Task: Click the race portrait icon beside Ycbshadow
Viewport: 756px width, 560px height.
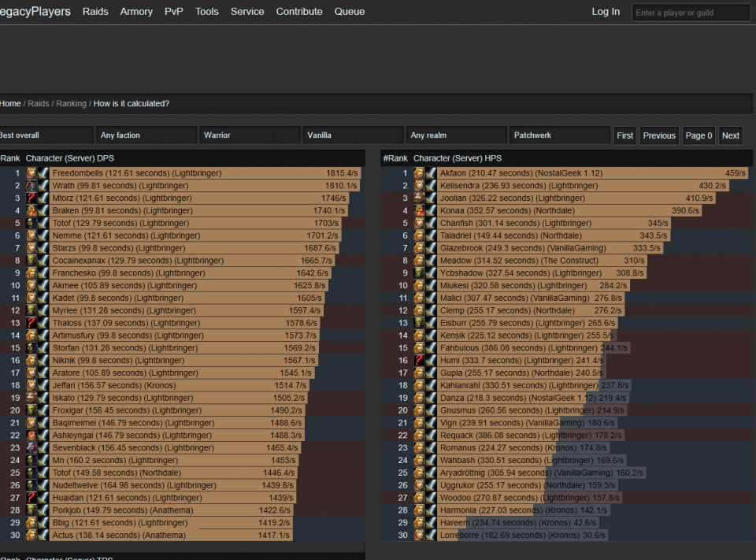Action: 419,273
